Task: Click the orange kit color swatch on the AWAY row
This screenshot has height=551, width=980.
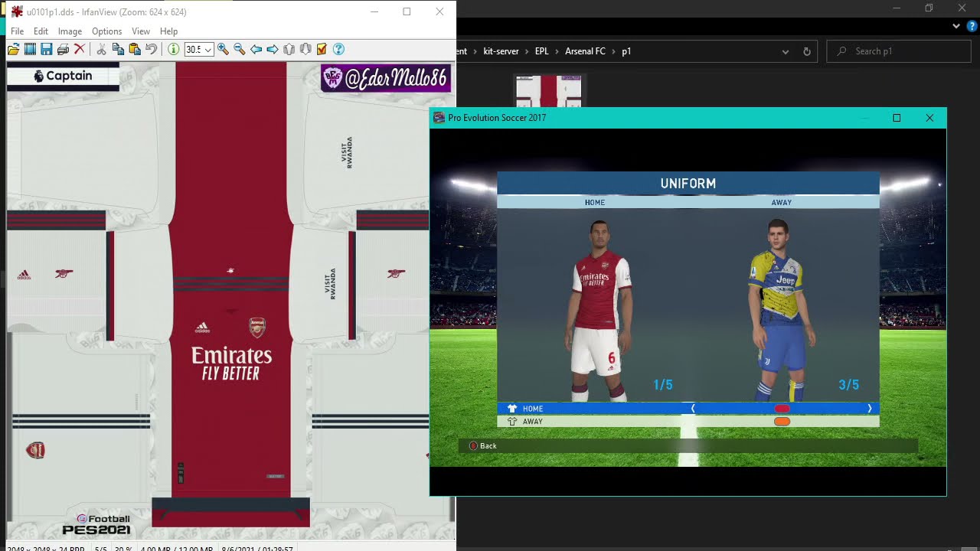Action: pos(782,422)
